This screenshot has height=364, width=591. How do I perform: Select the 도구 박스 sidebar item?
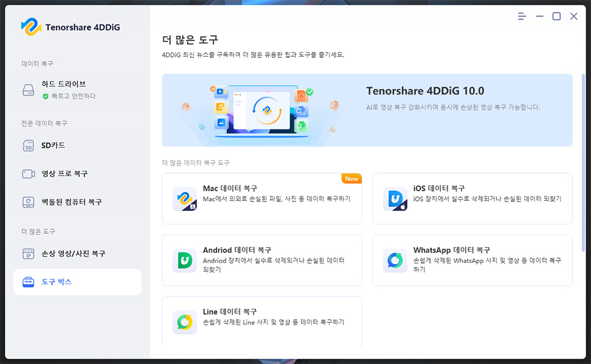77,282
